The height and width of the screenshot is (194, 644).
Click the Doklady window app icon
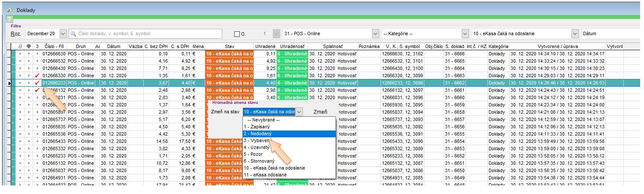coord(9,10)
